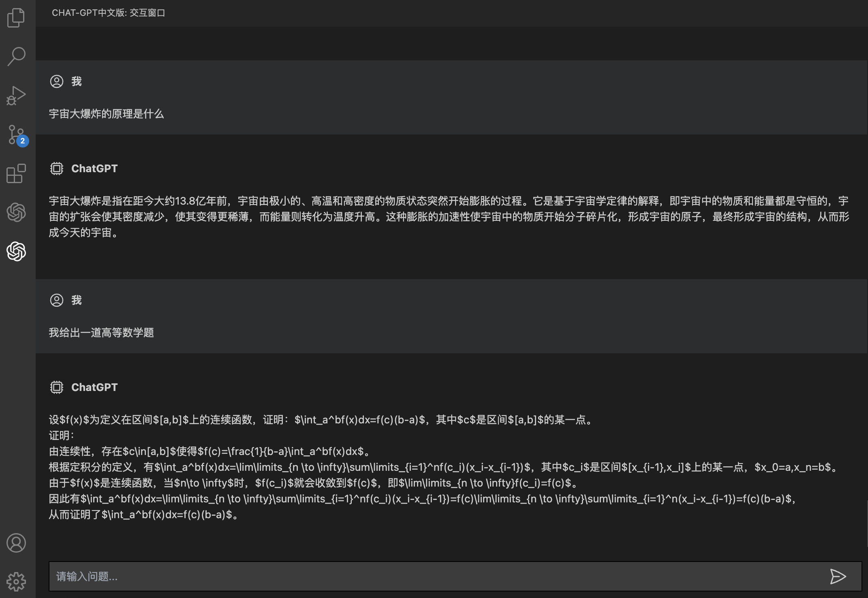Open the Accounts icon in activity bar
868x598 pixels.
[16, 543]
